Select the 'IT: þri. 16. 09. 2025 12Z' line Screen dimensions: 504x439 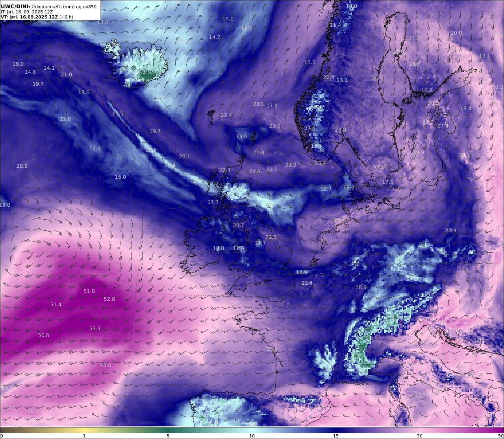(27, 12)
